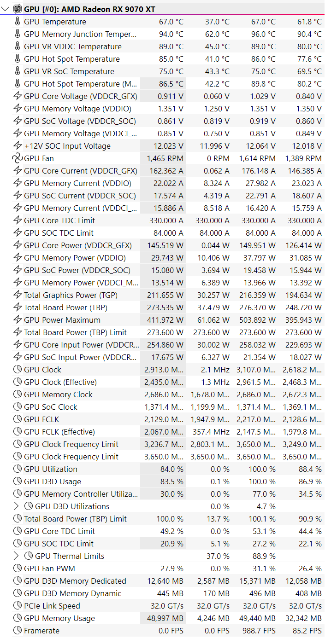The width and height of the screenshot is (331, 644).
Task: Click current value 67.0 °C of GPU Temperature
Action: 171,22
